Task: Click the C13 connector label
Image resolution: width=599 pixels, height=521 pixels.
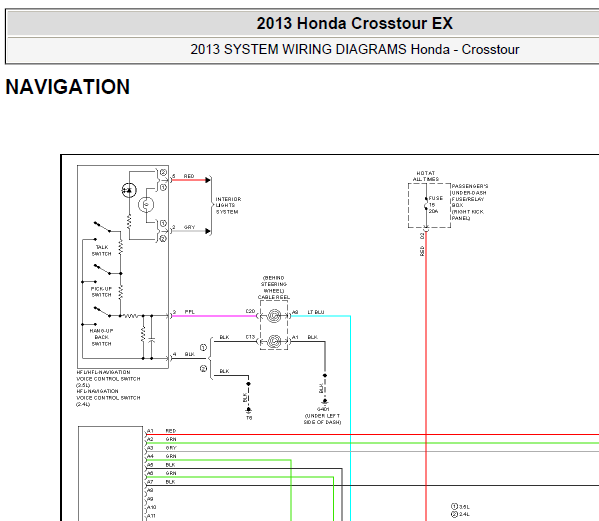Action: click(x=250, y=337)
